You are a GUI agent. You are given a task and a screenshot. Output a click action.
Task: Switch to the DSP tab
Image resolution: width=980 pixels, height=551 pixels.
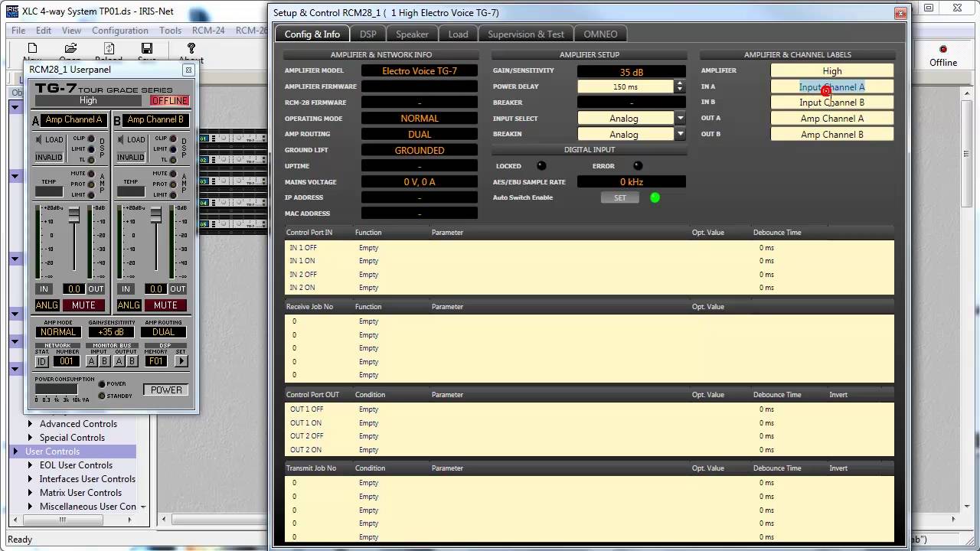pyautogui.click(x=368, y=34)
